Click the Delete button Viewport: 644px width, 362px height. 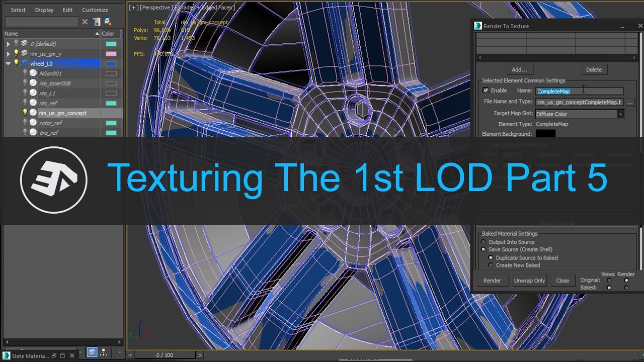click(594, 69)
